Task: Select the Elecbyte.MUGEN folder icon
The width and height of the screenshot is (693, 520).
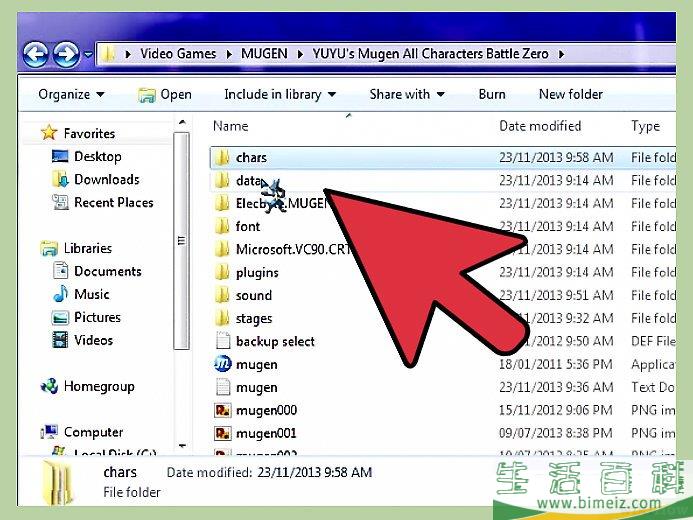Action: tap(222, 203)
